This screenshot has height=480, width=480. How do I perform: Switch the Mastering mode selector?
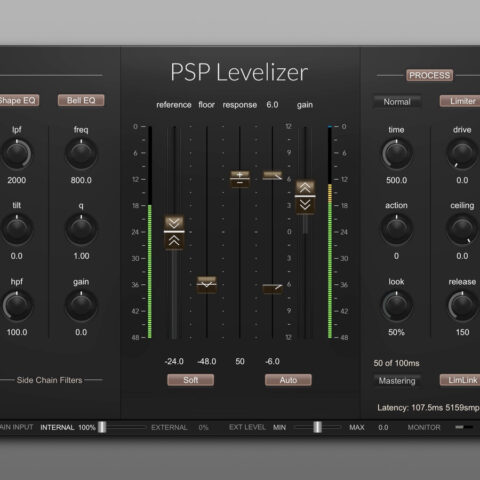(x=397, y=381)
